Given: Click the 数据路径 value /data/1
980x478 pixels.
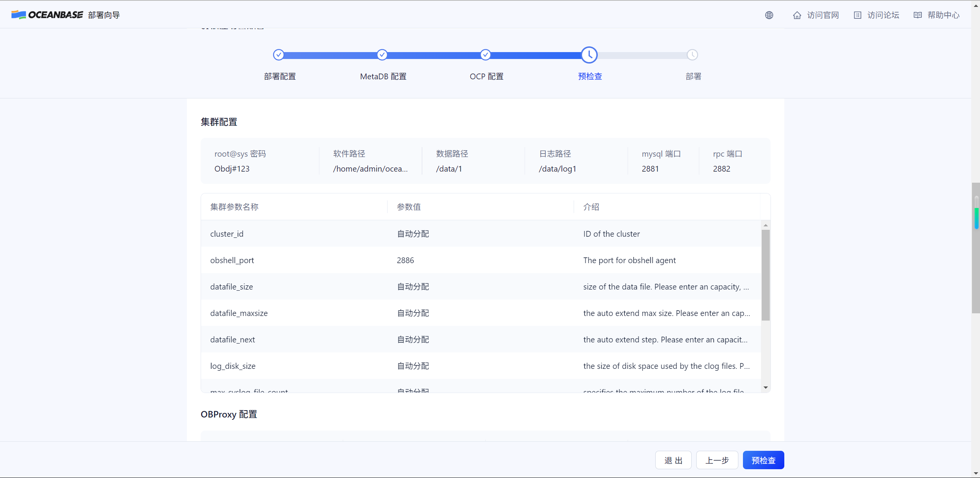Looking at the screenshot, I should click(449, 169).
